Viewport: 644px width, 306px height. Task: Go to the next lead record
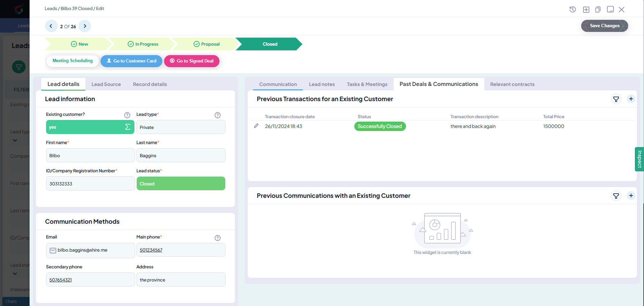pos(85,26)
